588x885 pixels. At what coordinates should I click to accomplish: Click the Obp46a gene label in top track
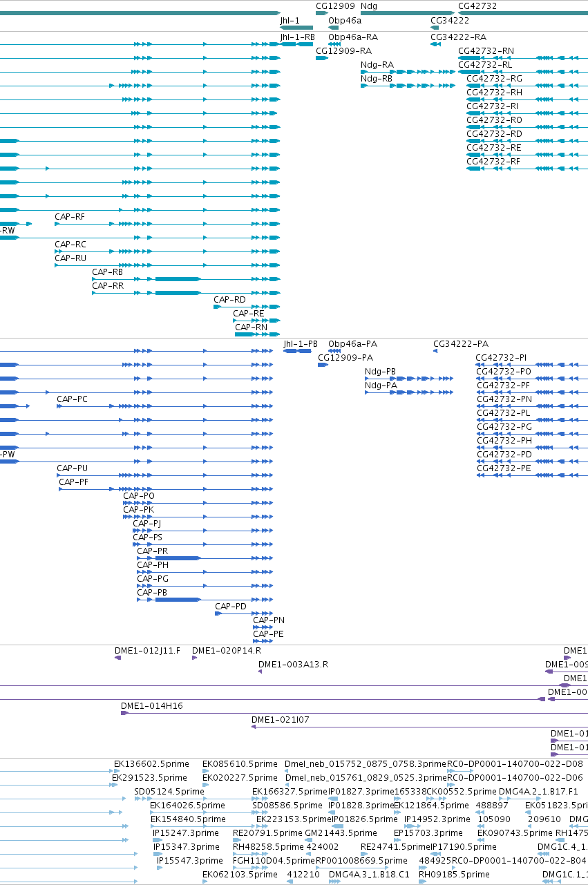click(x=345, y=21)
